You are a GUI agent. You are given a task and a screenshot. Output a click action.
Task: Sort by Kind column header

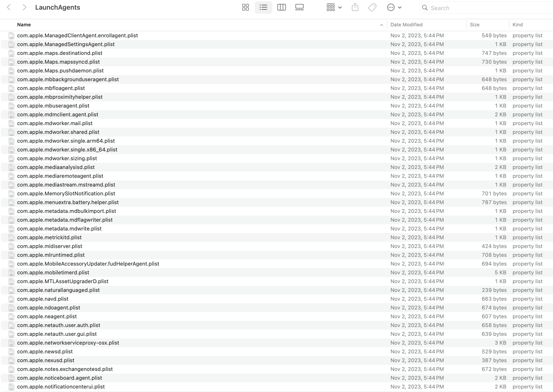(x=517, y=25)
